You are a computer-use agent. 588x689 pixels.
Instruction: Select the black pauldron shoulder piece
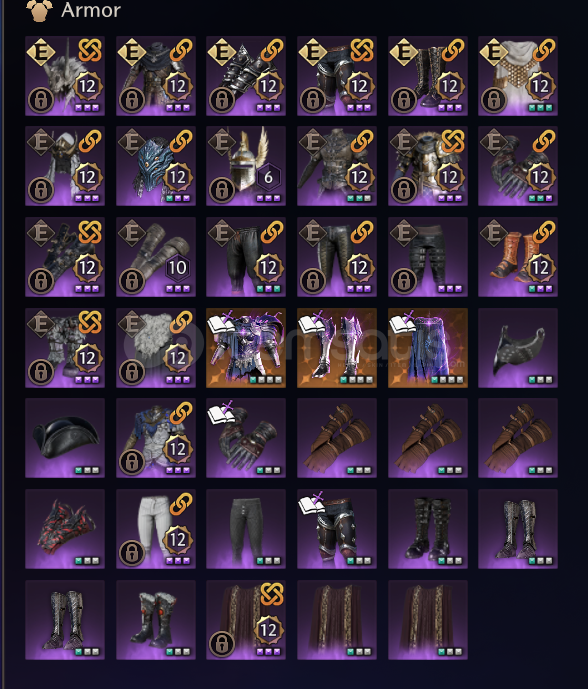point(518,348)
